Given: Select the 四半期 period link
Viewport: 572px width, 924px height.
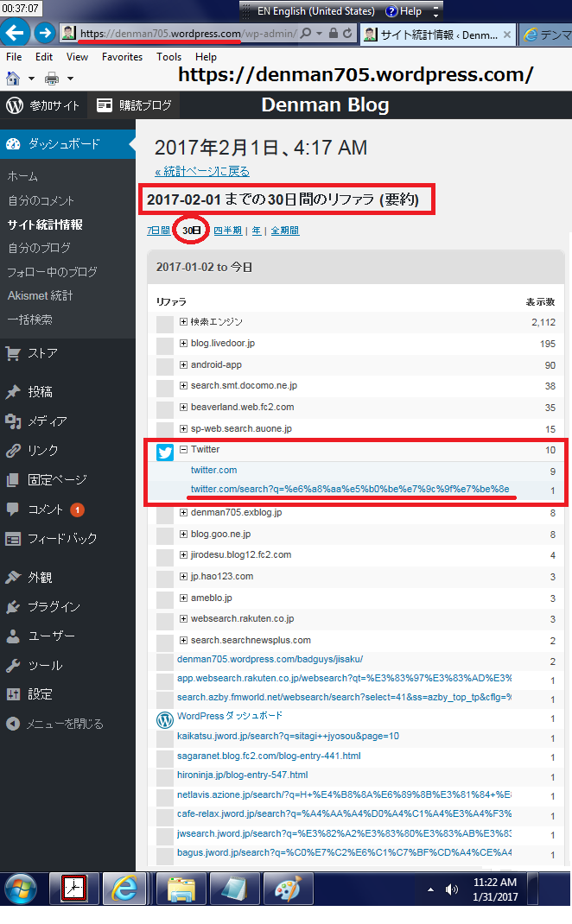Looking at the screenshot, I should click(227, 231).
